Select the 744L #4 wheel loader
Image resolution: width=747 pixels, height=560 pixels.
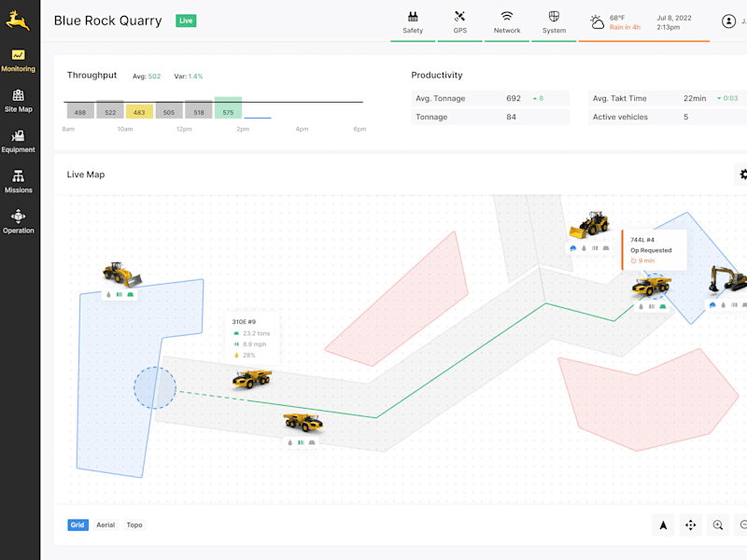click(x=590, y=225)
